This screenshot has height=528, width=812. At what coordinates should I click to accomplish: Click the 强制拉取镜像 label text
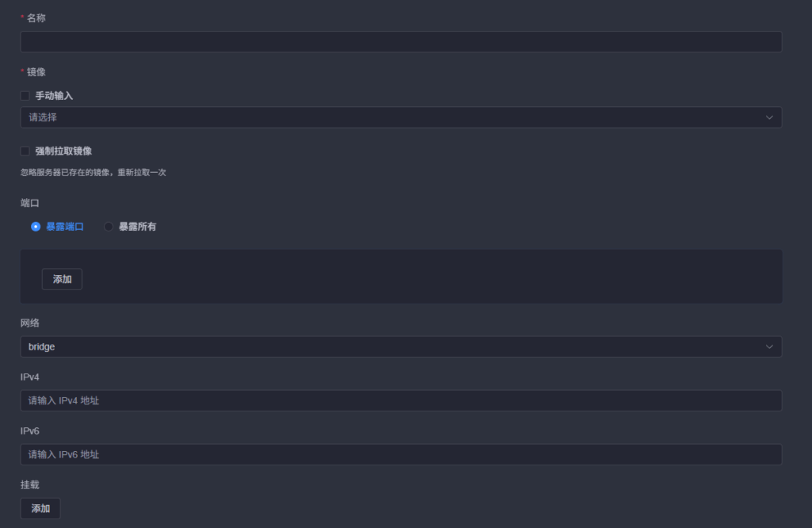(x=63, y=151)
